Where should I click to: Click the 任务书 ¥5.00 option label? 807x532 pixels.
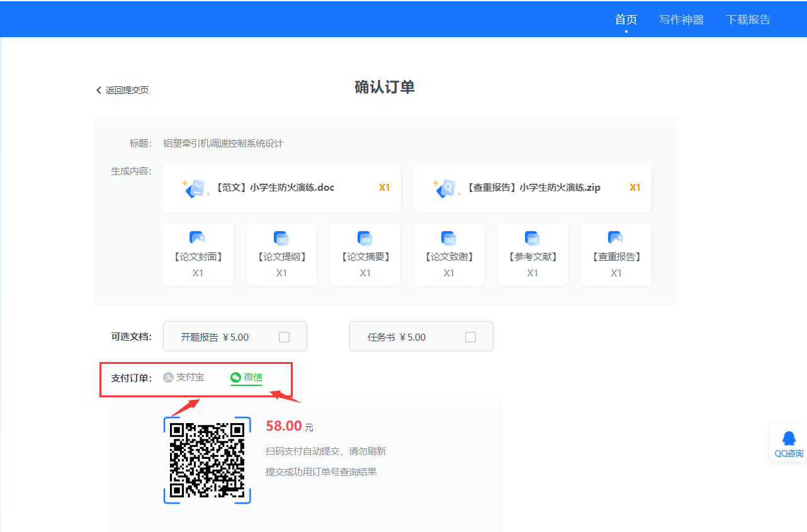[x=397, y=337]
